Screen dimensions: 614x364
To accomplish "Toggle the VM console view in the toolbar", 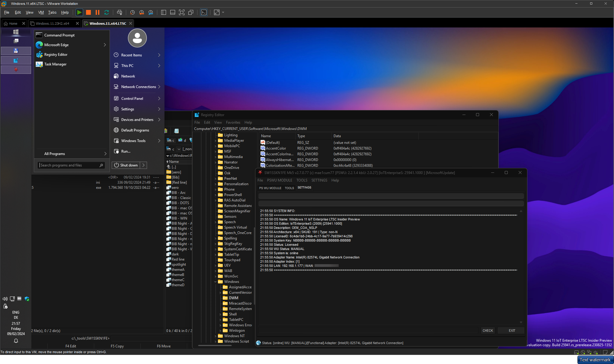I will tap(172, 12).
